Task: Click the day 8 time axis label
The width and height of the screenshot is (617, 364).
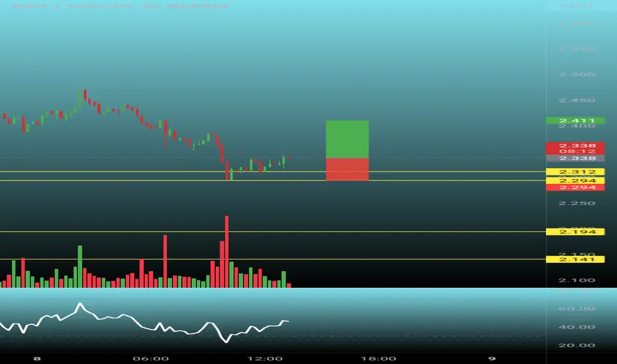Action: (37, 359)
